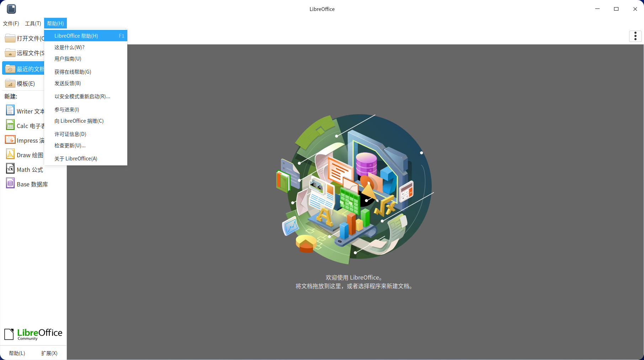Click the templates folder icon
Screen dimensions: 644x360
click(10, 83)
